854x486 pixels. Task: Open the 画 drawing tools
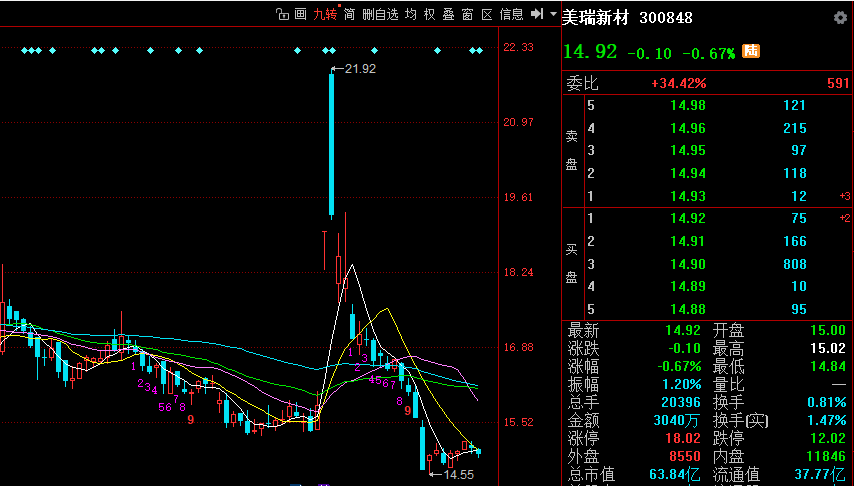pos(301,14)
